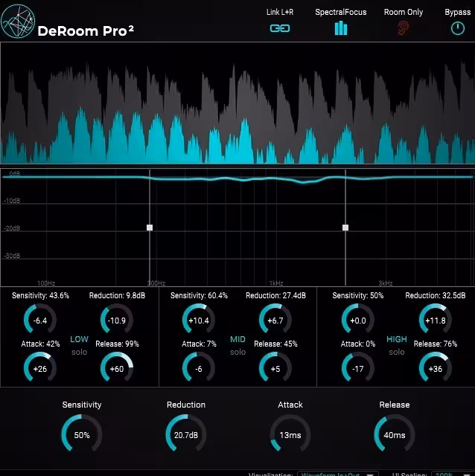Open the Visualization dropdown
Viewport: 475px width, 476px height.
[x=337, y=474]
